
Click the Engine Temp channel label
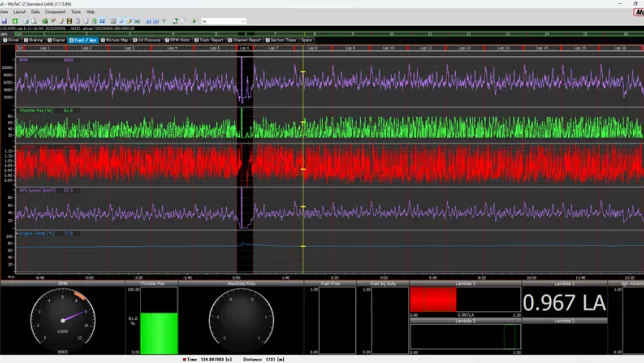pos(37,233)
